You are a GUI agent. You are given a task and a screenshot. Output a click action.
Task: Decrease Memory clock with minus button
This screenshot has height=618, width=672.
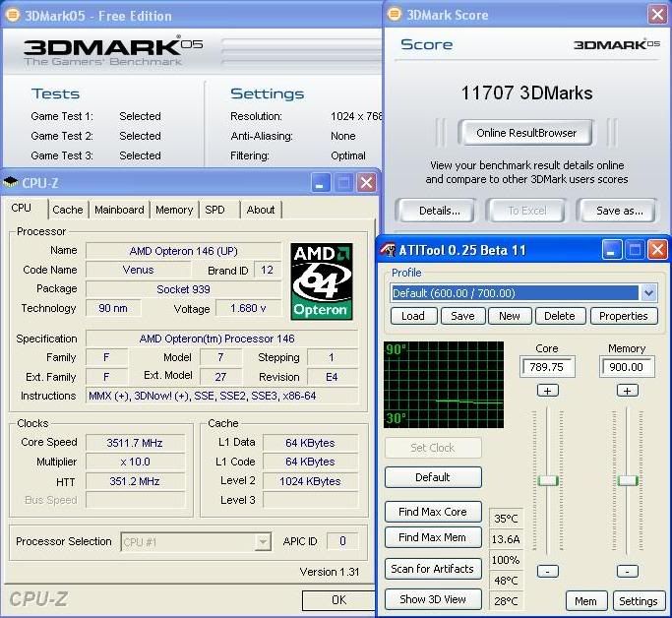[x=628, y=571]
